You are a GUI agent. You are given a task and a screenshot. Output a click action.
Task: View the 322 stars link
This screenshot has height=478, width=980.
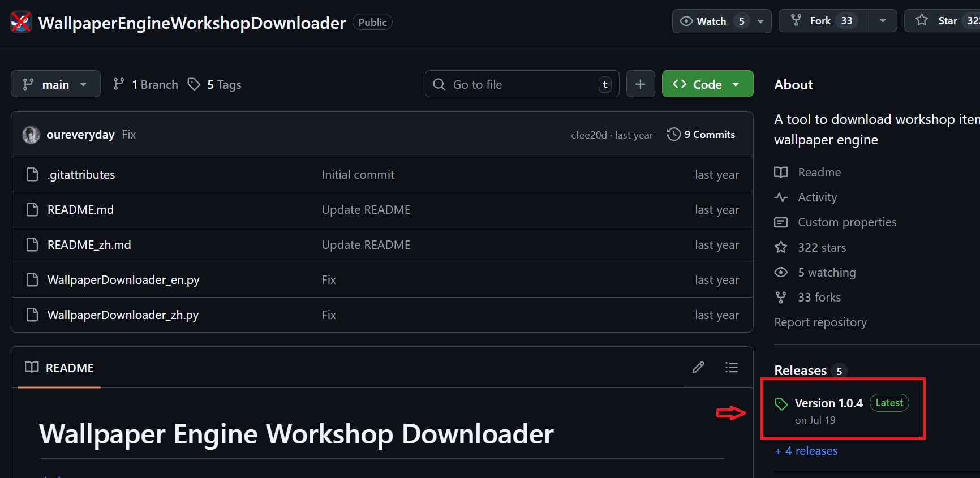pos(810,247)
